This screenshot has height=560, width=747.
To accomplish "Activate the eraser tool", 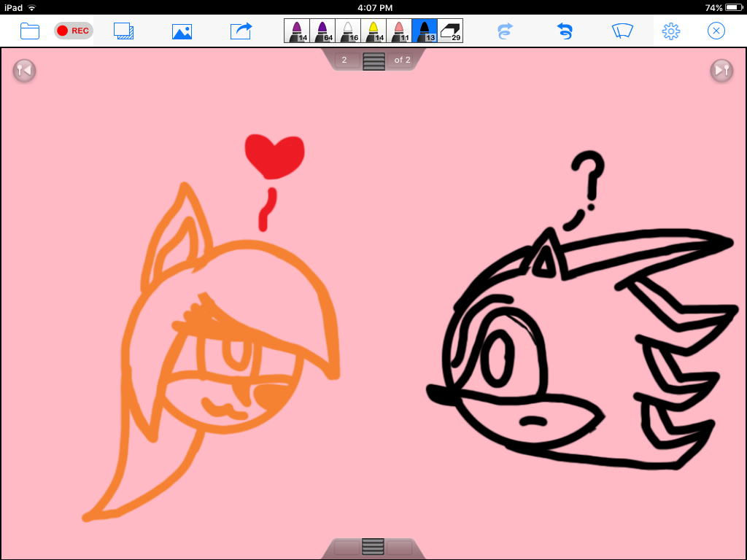I will pos(450,31).
